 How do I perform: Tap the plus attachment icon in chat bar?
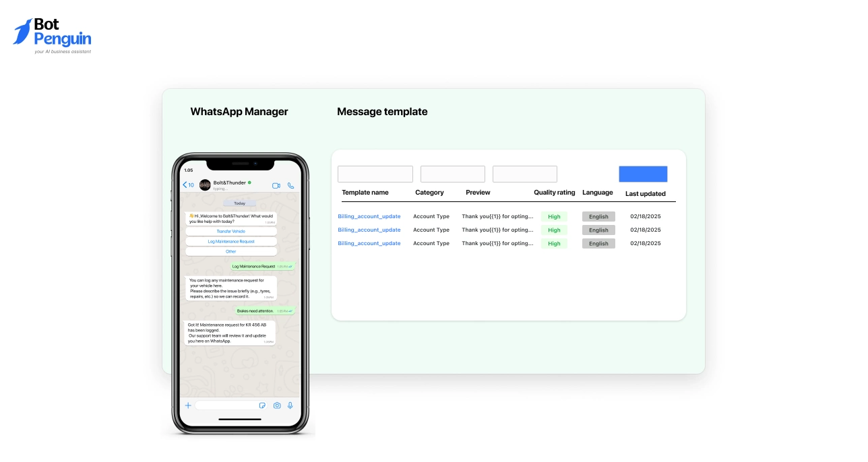[x=188, y=405]
